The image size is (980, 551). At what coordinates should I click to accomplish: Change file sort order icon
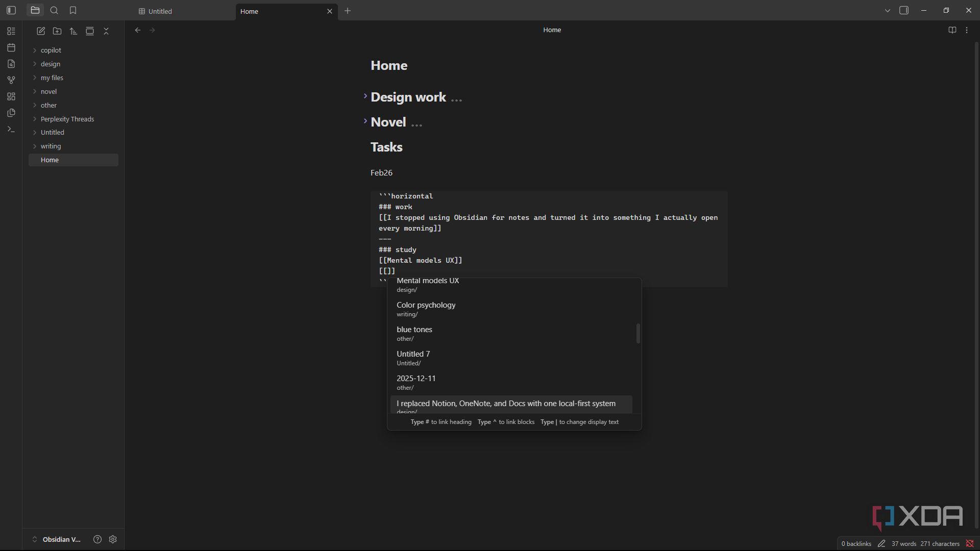[x=73, y=31]
